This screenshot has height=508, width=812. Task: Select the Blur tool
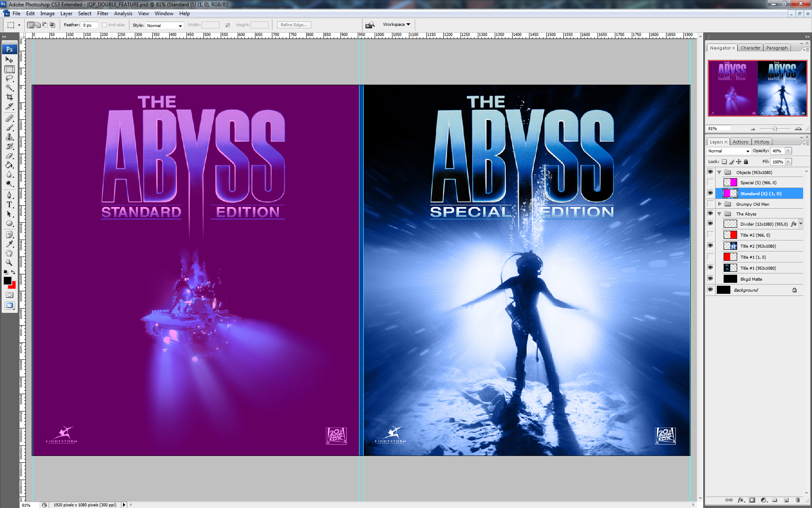tap(9, 174)
